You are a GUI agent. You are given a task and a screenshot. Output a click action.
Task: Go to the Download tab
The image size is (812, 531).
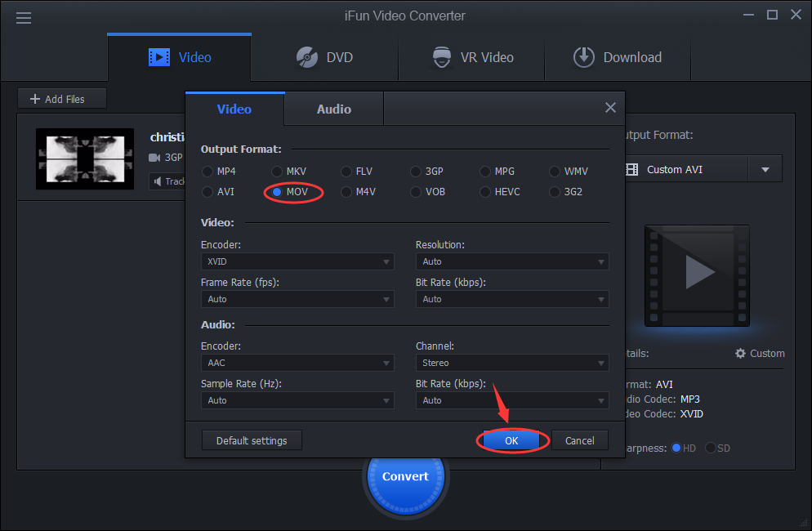coord(618,57)
